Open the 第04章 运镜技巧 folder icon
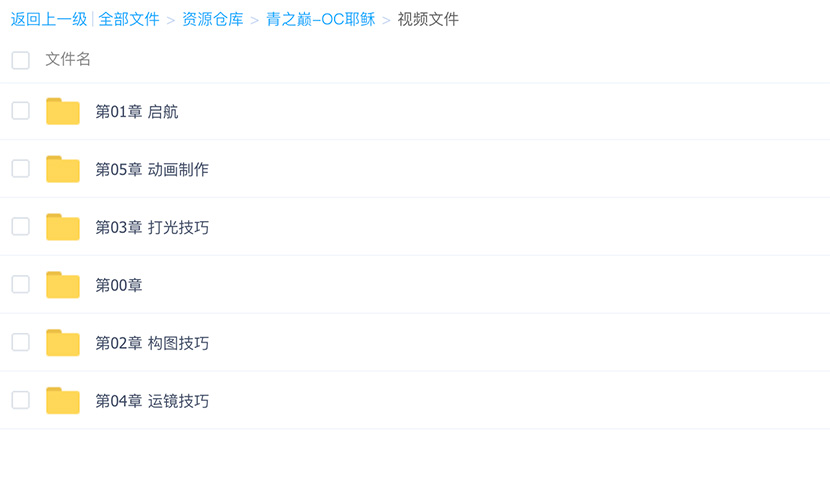 point(62,401)
